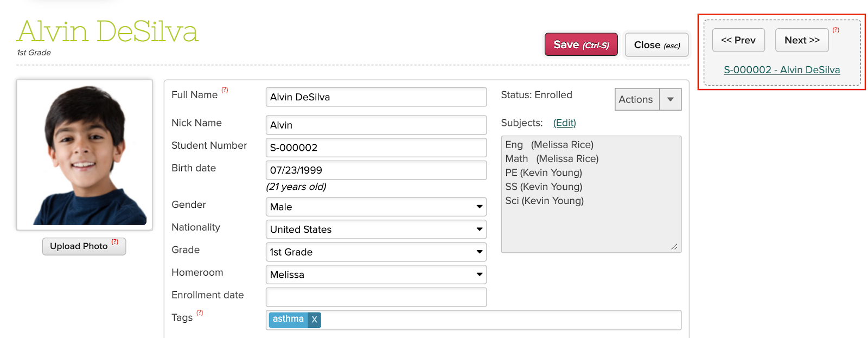Click the help icon beside Tags
Screen dimensions: 868x338
[x=200, y=313]
